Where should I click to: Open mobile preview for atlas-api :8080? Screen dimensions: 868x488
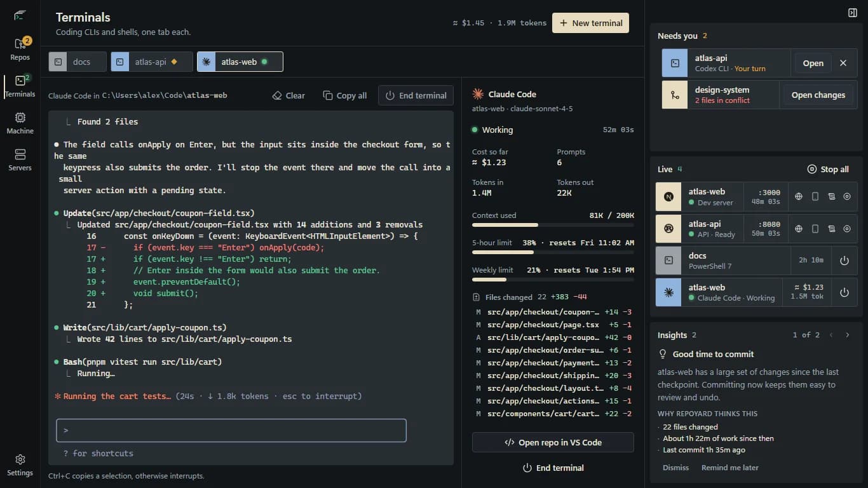point(815,228)
